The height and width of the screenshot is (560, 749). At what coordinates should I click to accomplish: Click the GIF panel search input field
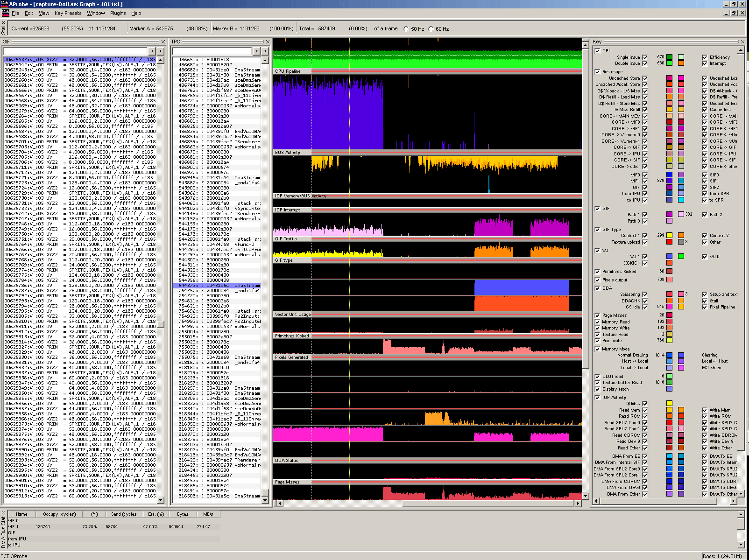76,51
